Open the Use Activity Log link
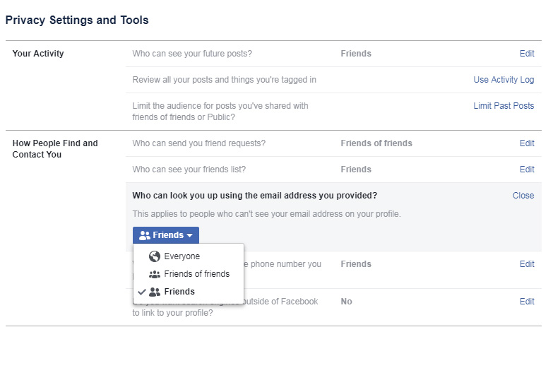This screenshot has height=392, width=553. 504,80
